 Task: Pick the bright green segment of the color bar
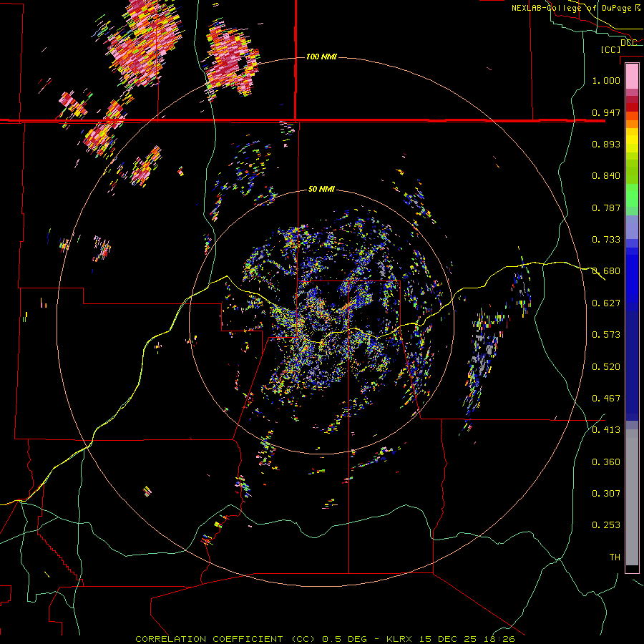[x=632, y=195]
